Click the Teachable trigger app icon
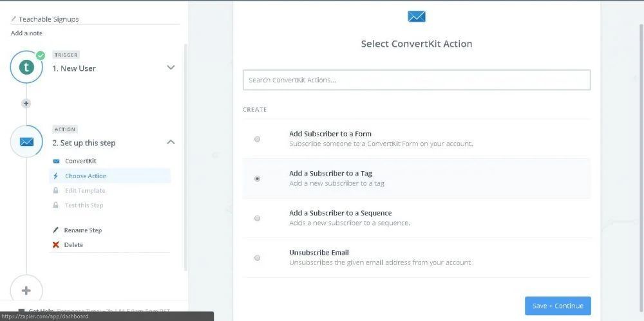 (26, 68)
